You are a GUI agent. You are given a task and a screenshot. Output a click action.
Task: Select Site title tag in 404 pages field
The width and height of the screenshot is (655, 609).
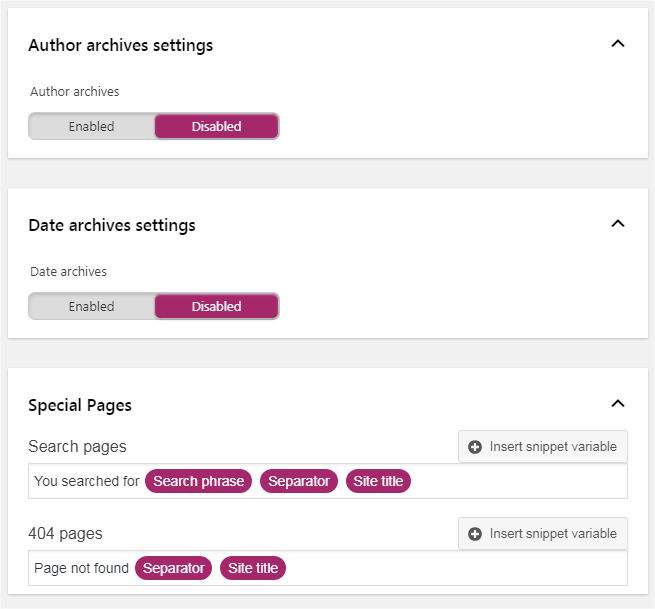[x=253, y=568]
